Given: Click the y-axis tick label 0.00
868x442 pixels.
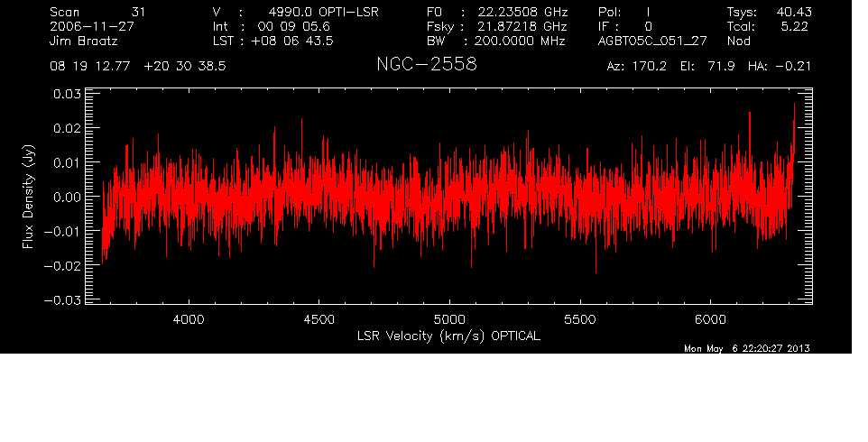Looking at the screenshot, I should 67,197.
